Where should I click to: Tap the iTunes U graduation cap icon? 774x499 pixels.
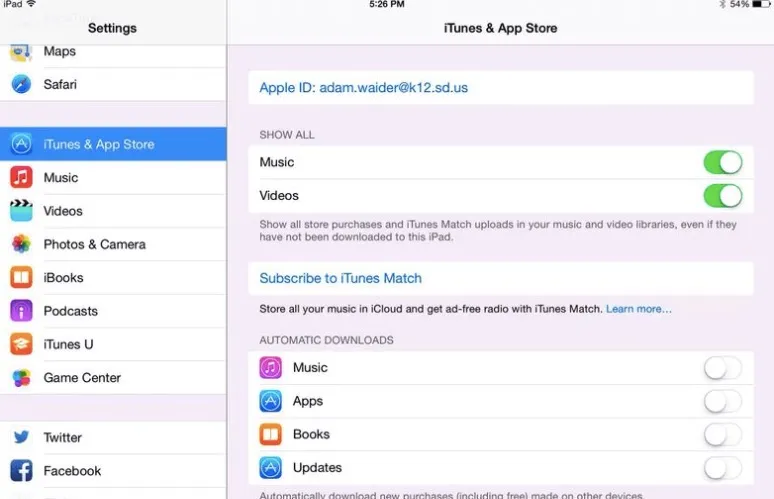tap(21, 344)
